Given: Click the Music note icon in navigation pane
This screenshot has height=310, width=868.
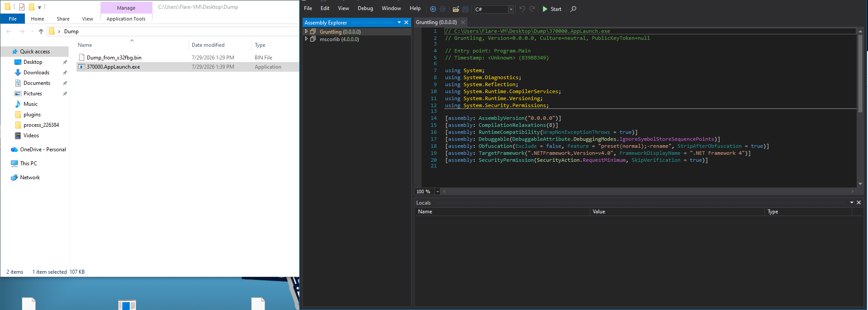Looking at the screenshot, I should [18, 104].
